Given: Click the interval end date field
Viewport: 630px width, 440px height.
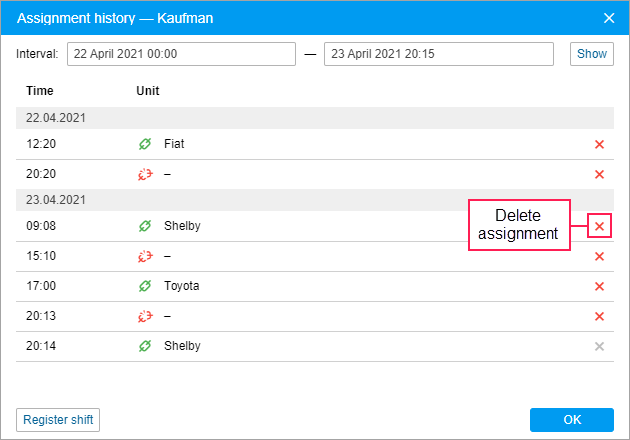Looking at the screenshot, I should pos(438,54).
